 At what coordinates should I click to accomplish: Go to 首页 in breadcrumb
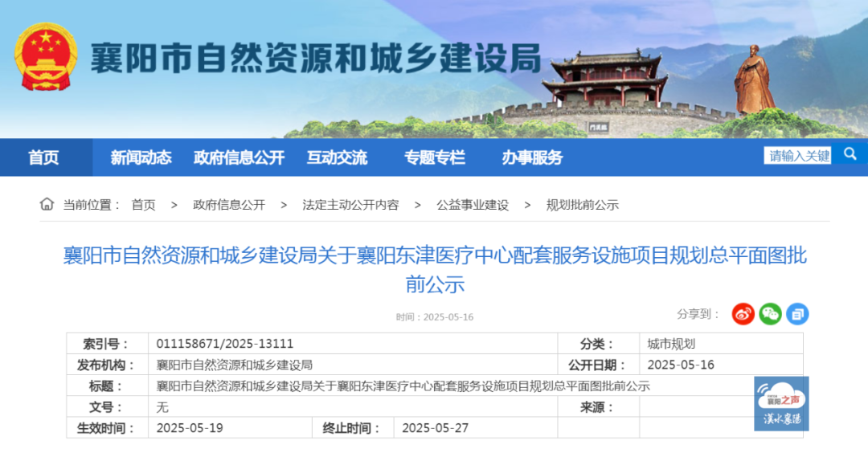click(x=143, y=205)
